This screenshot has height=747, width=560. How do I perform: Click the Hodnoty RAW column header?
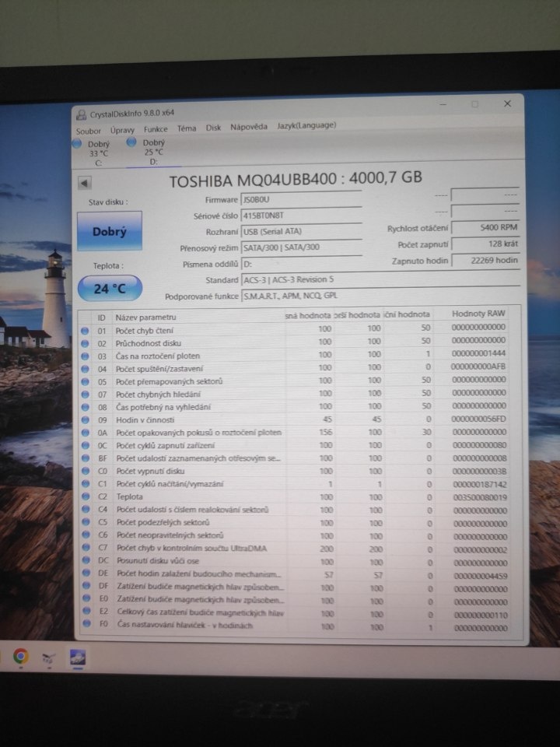pos(478,314)
